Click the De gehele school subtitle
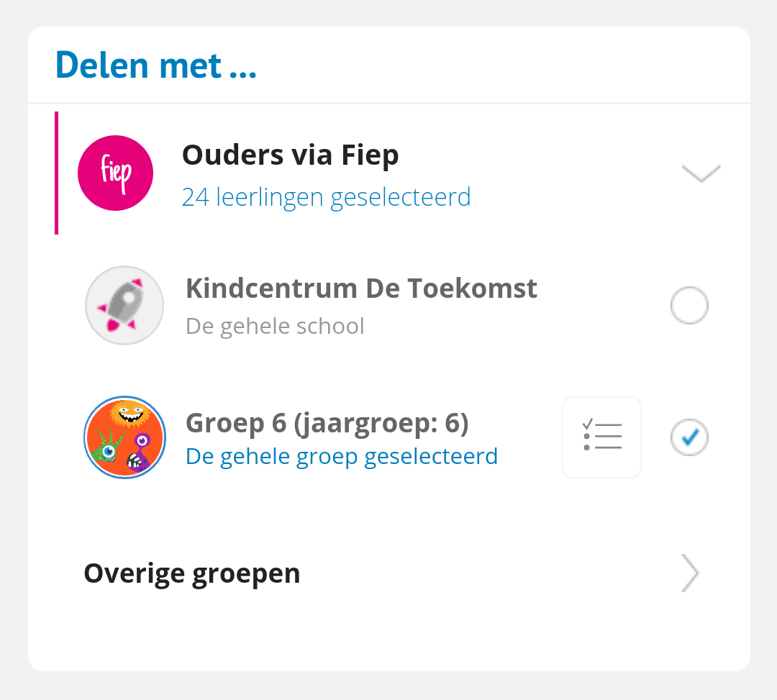The height and width of the screenshot is (700, 777). click(275, 327)
